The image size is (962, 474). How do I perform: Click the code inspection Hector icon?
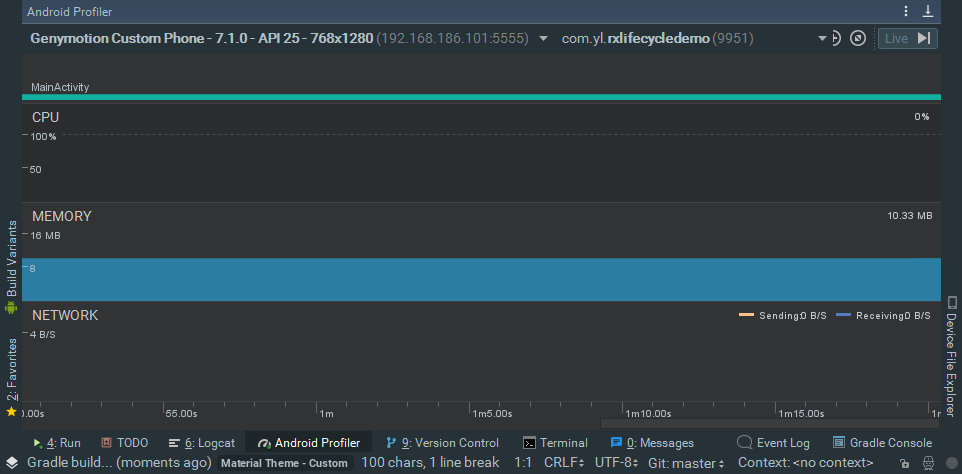pos(928,463)
